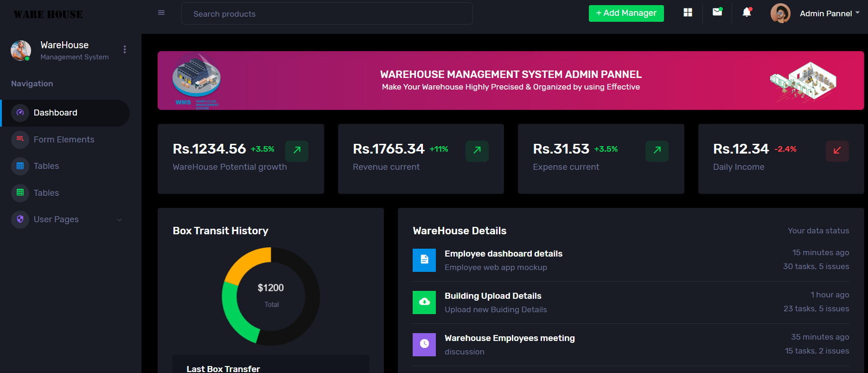Open Form Elements in the sidebar
The width and height of the screenshot is (868, 373).
[x=64, y=140]
